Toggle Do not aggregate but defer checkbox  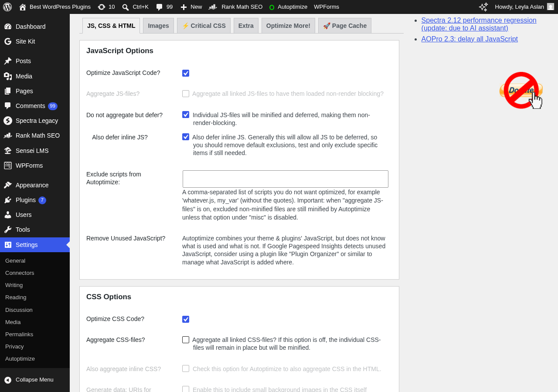point(186,115)
